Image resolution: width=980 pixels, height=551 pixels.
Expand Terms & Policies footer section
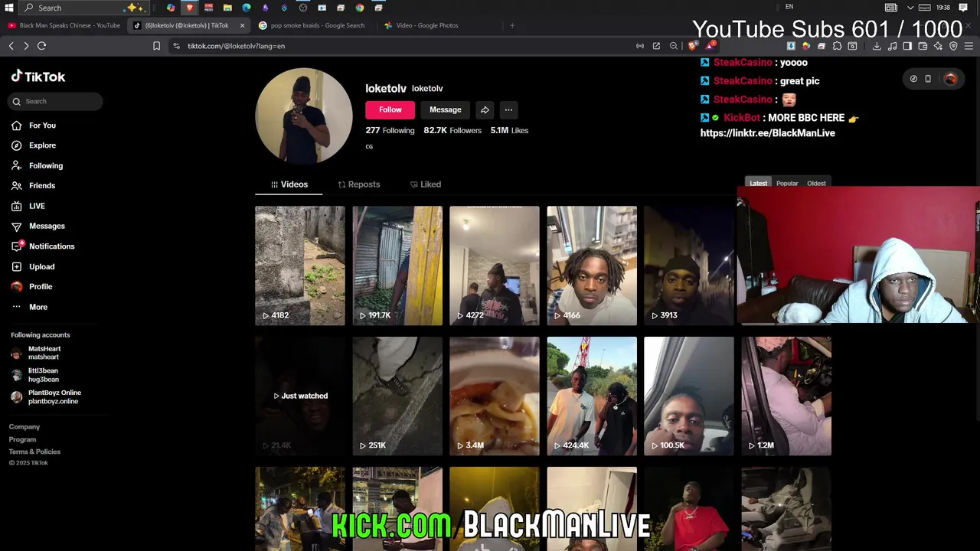click(x=34, y=452)
